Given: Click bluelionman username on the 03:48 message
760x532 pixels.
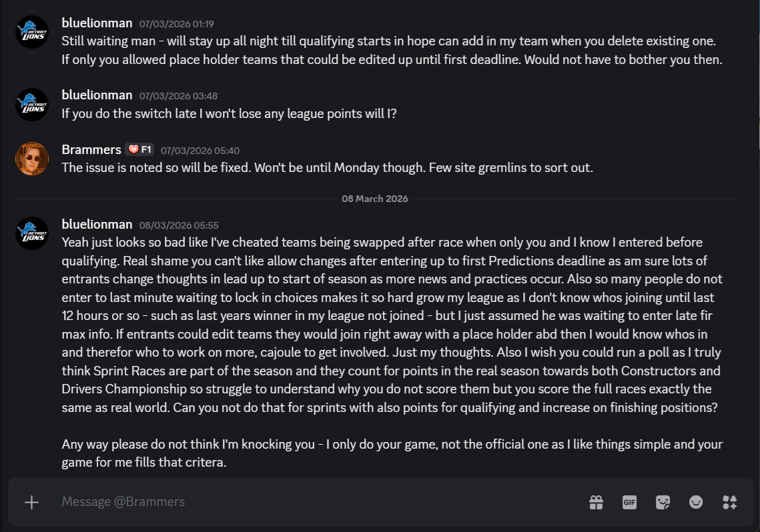Looking at the screenshot, I should tap(97, 95).
